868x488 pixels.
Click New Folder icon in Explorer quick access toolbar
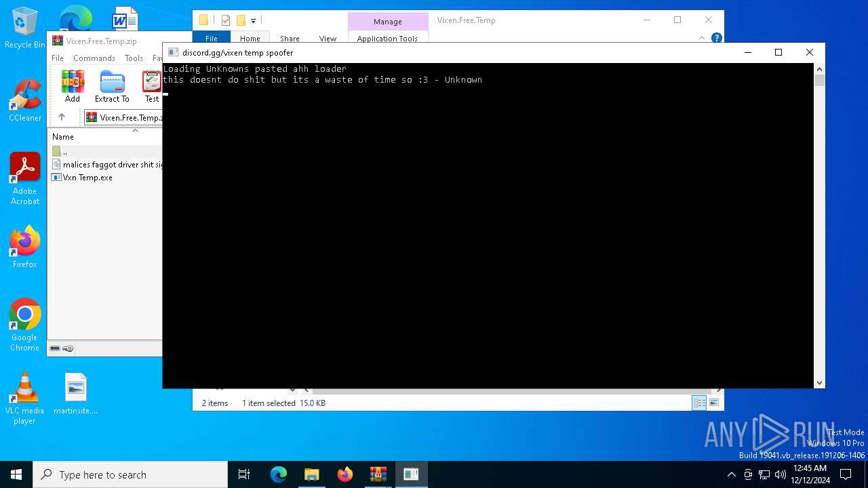point(241,20)
